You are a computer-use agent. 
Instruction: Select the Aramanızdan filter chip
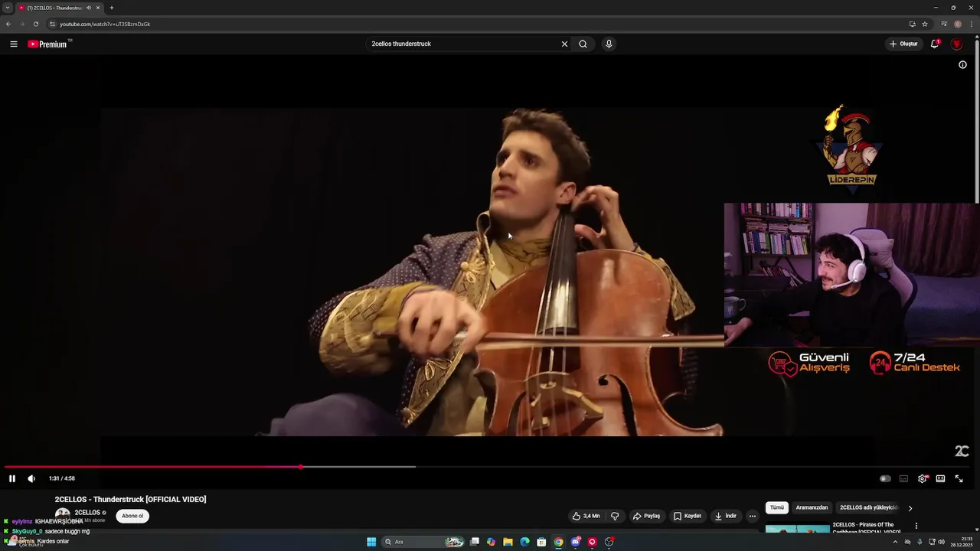(x=812, y=507)
